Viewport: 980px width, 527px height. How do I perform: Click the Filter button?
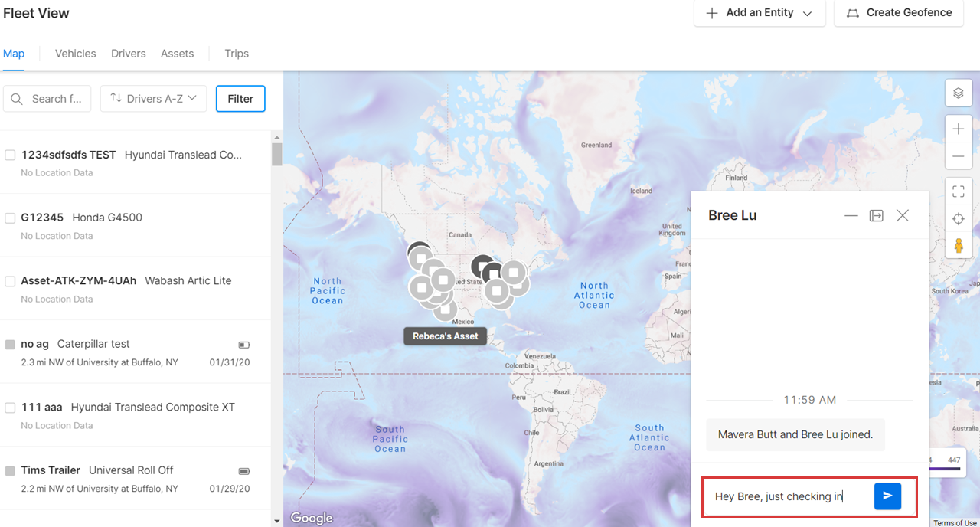click(240, 99)
